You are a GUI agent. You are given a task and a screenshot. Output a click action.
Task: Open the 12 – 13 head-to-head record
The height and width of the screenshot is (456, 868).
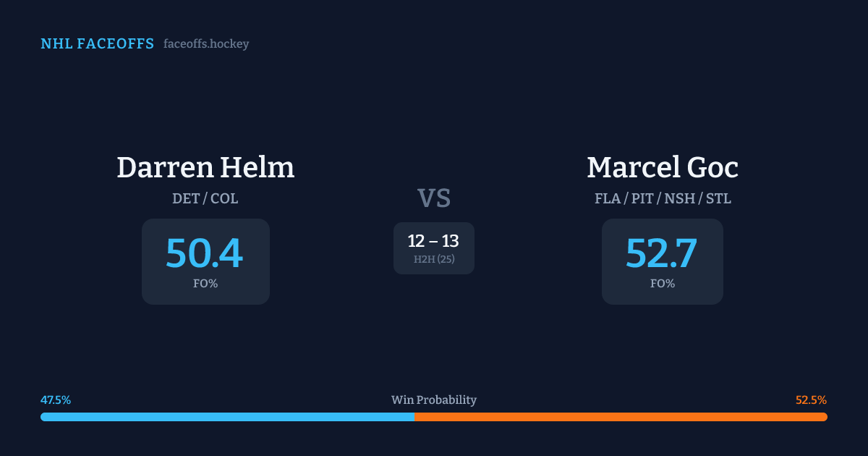click(433, 241)
